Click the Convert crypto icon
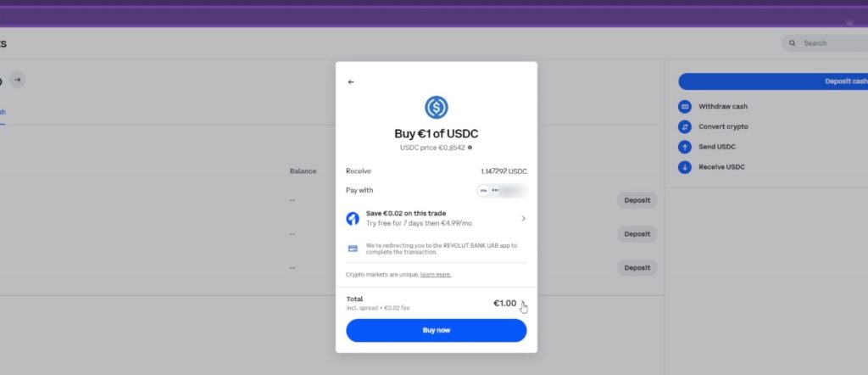The width and height of the screenshot is (868, 375). (685, 127)
